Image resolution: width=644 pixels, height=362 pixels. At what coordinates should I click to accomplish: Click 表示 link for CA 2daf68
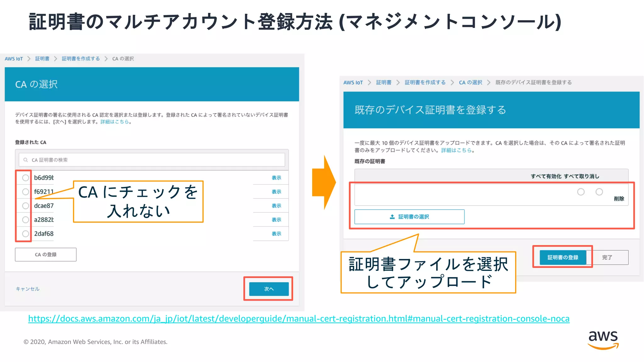(276, 234)
